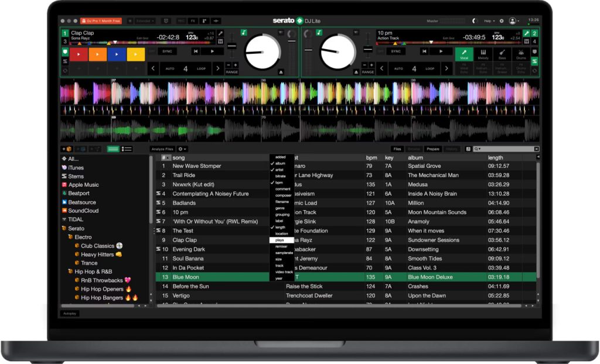Select deck 4 on the right side
The image size is (600, 364).
click(534, 42)
